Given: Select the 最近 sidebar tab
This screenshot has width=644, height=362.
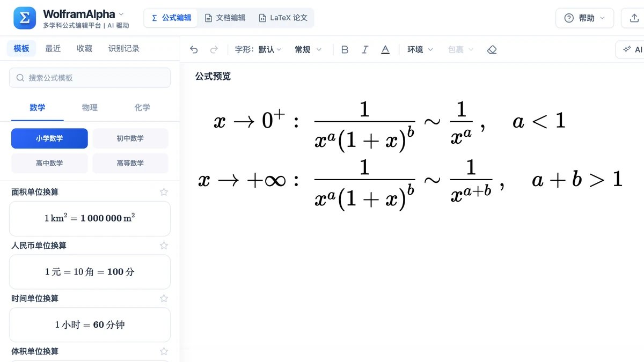Looking at the screenshot, I should click(53, 48).
